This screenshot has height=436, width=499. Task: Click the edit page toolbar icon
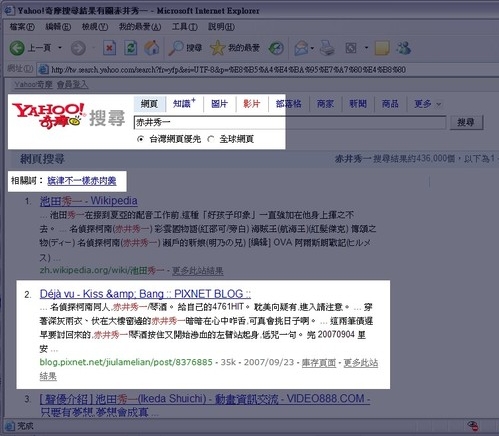pos(351,48)
